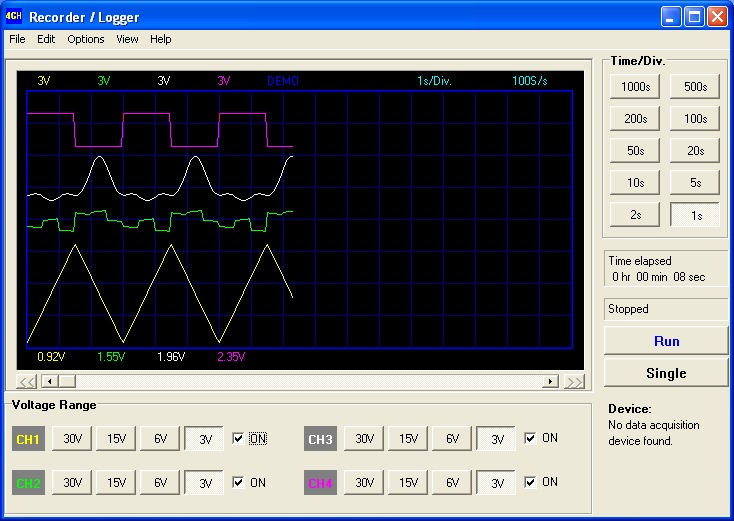Click the yellow 0.92V reading

click(x=51, y=357)
